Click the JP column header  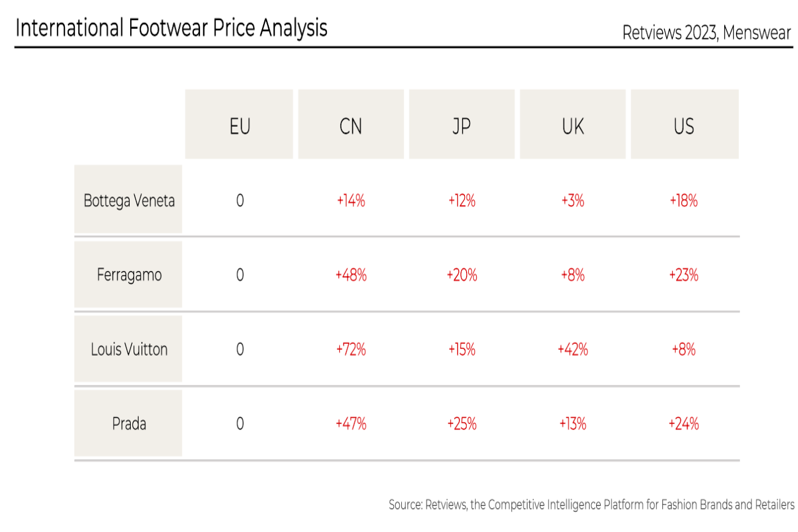click(x=462, y=124)
